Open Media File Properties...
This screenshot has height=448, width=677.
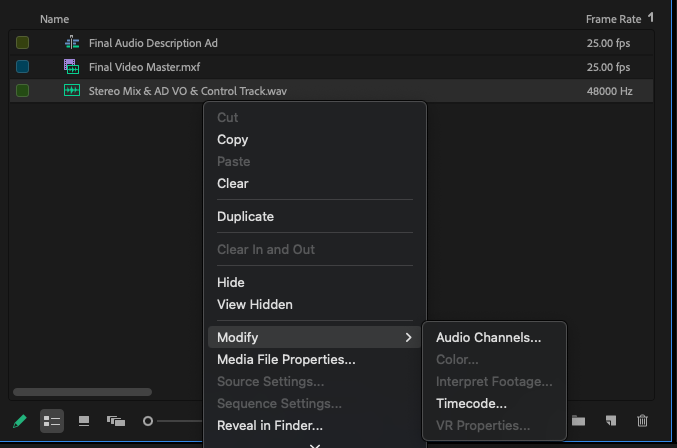click(x=286, y=360)
